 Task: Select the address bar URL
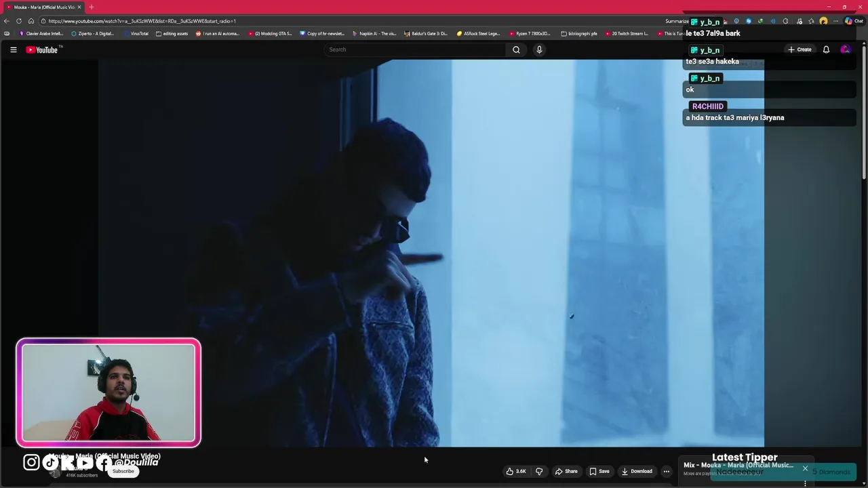pos(142,21)
